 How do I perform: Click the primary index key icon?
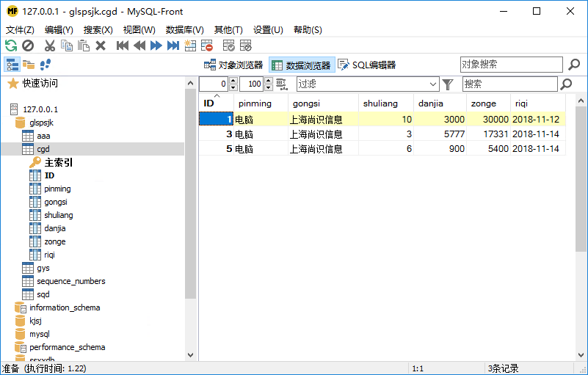(35, 162)
